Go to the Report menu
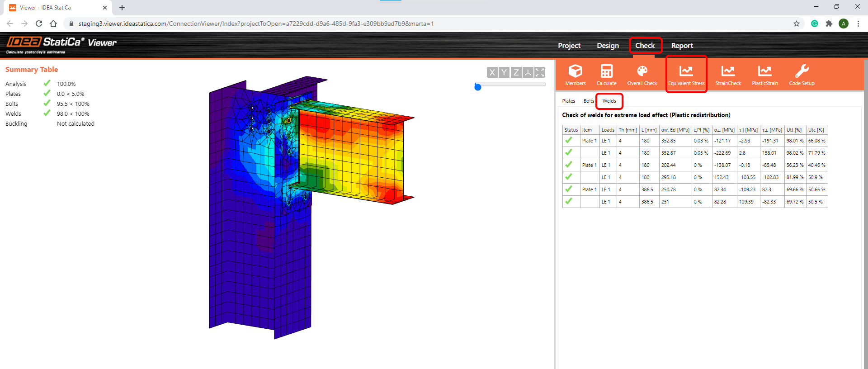868x369 pixels. point(682,46)
